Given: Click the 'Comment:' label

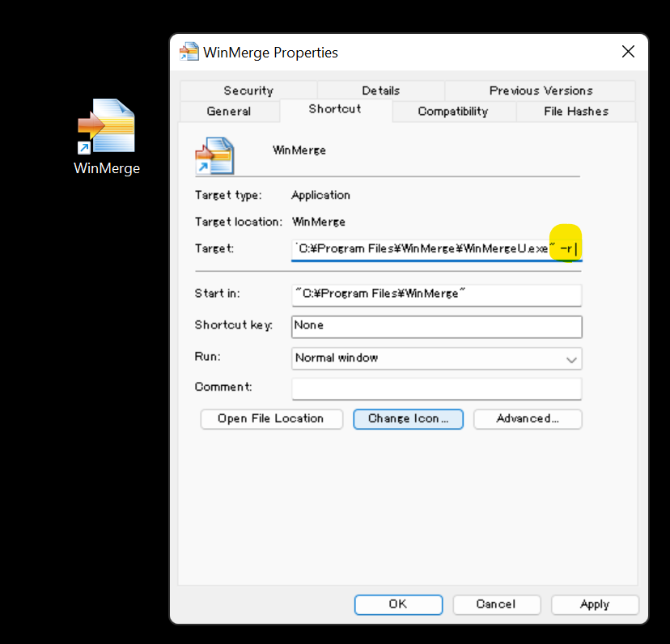Looking at the screenshot, I should pos(223,387).
